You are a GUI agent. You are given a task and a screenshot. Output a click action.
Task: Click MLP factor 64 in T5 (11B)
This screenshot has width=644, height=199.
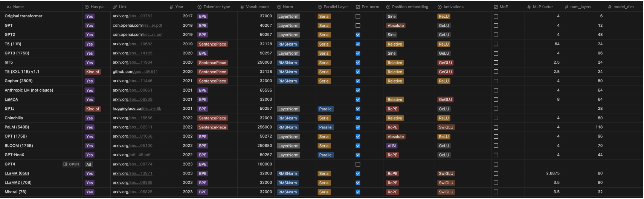pos(557,44)
